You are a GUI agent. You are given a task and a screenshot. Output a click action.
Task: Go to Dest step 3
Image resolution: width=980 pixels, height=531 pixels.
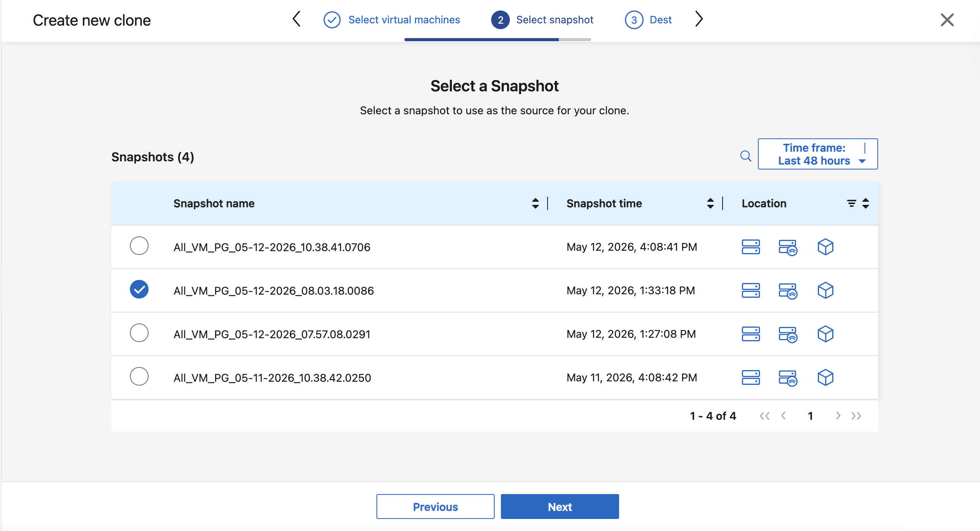pyautogui.click(x=648, y=20)
